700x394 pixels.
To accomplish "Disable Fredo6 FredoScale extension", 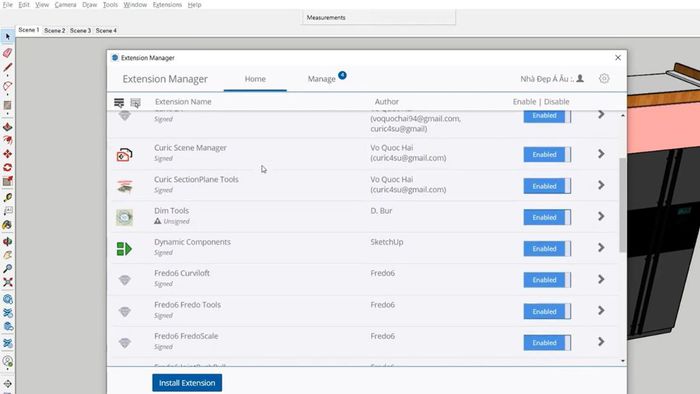I will [x=547, y=343].
